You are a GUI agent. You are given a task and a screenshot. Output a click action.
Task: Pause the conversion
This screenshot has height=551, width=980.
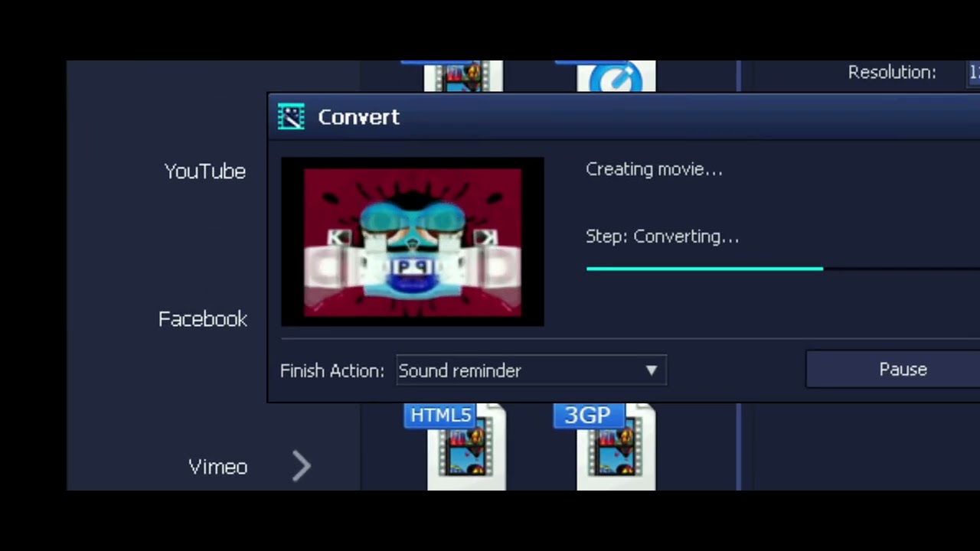(x=893, y=370)
